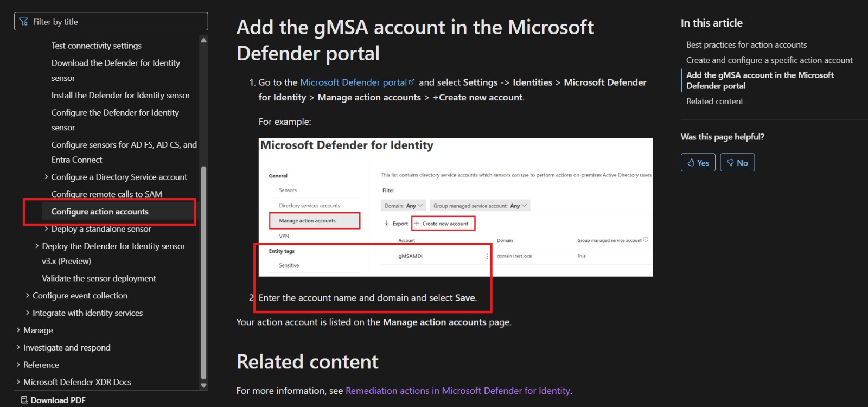Jump to Best practices for action accounts
Screen dimensions: 868x407
point(746,44)
